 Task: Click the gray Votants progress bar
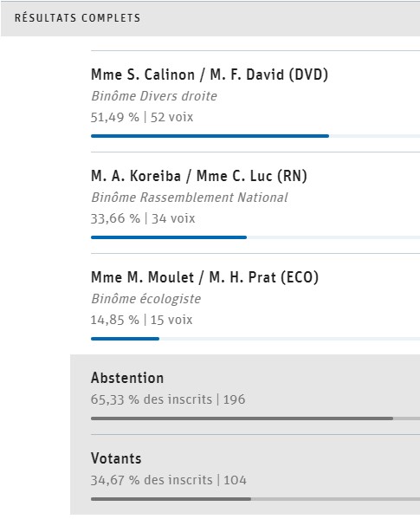tap(171, 499)
